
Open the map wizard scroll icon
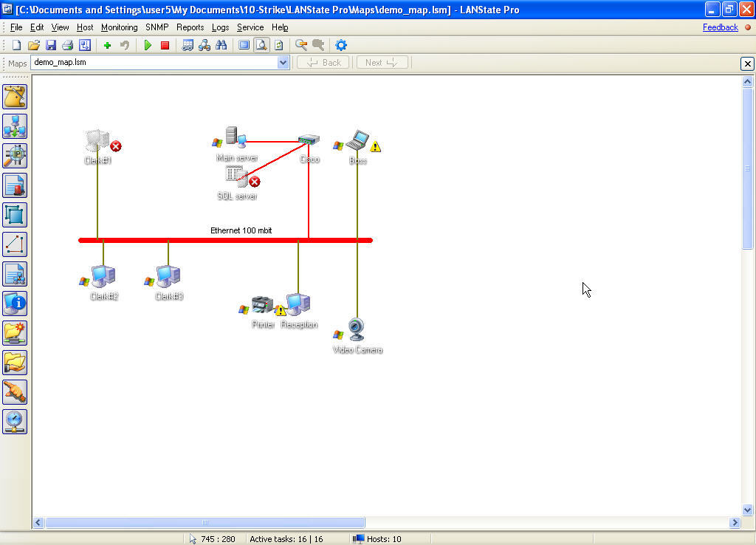click(x=15, y=97)
